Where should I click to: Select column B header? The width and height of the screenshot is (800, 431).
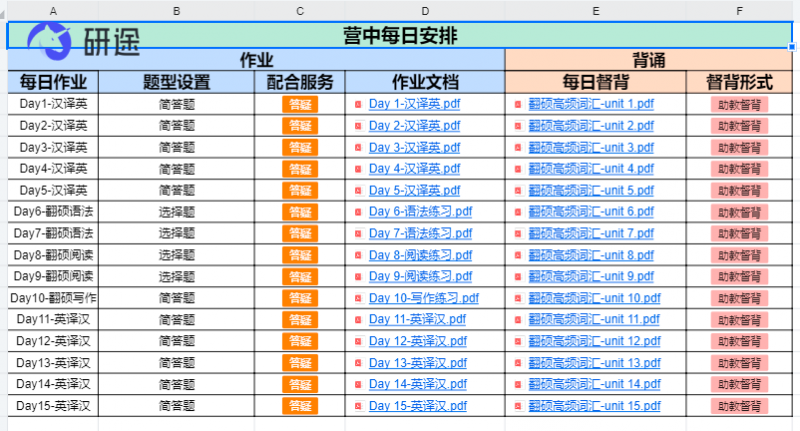pos(177,11)
